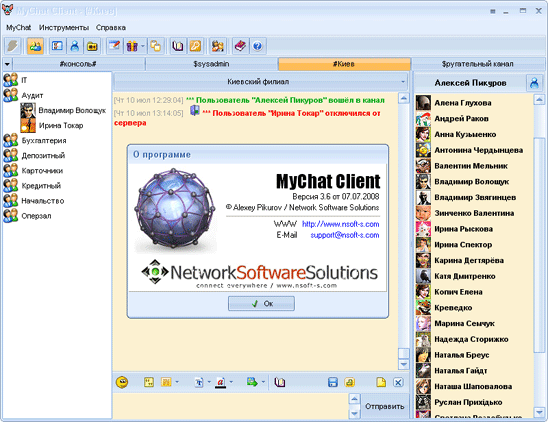This screenshot has height=422, width=548.
Task: Select Ирина Токар in the tree
Action: pyautogui.click(x=52, y=125)
